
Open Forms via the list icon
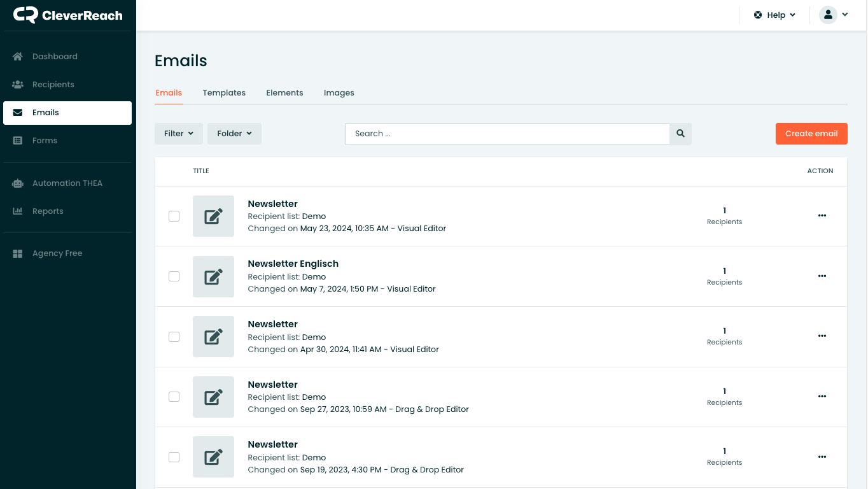(18, 141)
